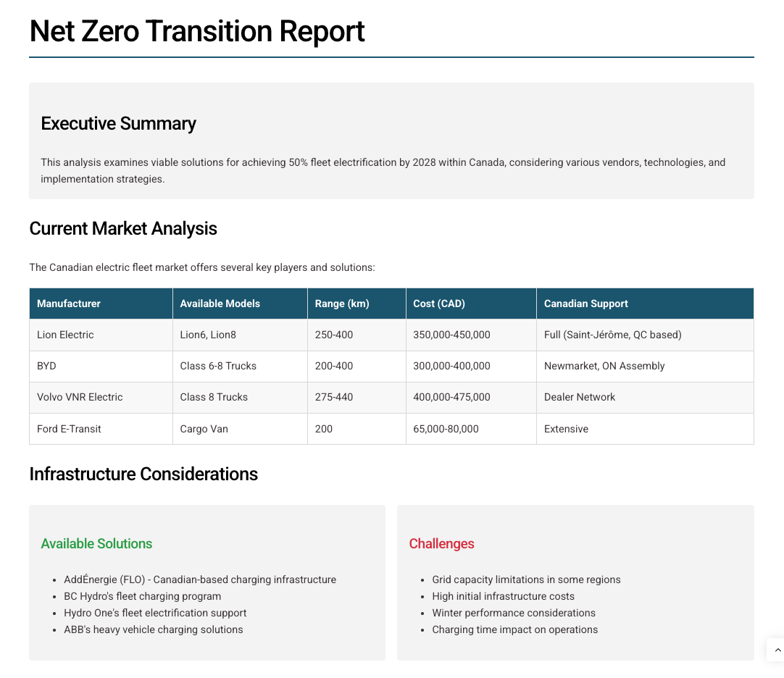Click the 250-400 range value
This screenshot has height=678, width=784.
pos(356,335)
